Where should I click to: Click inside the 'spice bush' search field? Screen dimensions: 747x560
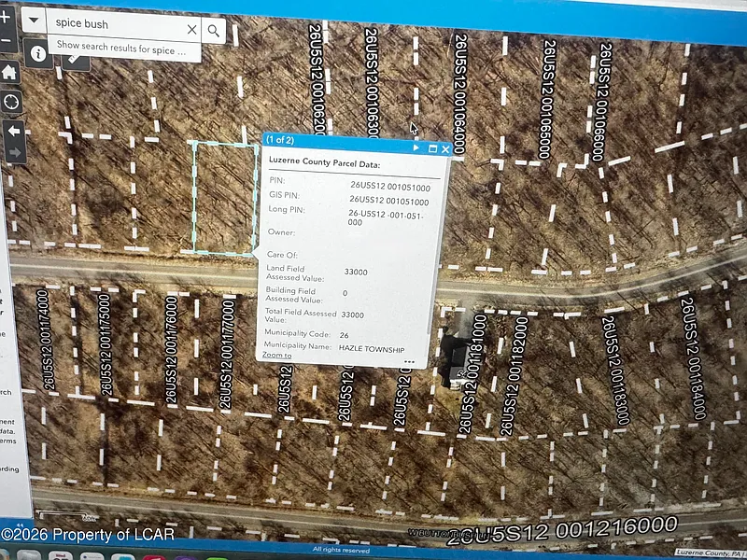coord(112,26)
